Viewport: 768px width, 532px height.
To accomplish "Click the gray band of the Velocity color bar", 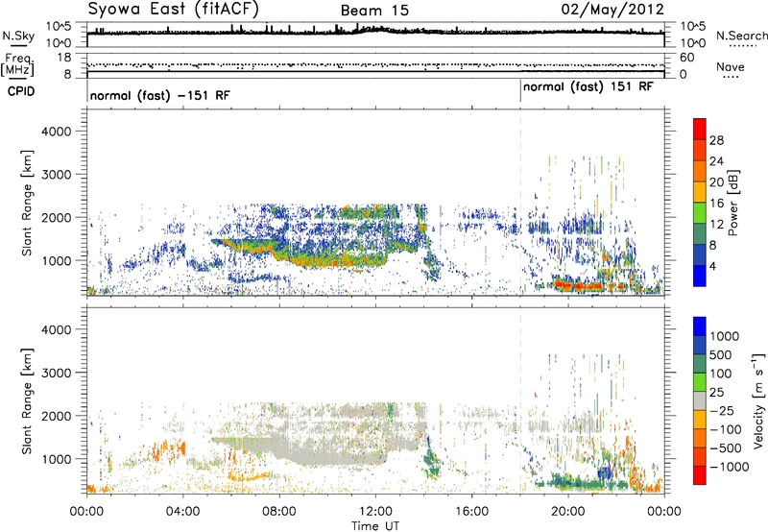I will [700, 401].
